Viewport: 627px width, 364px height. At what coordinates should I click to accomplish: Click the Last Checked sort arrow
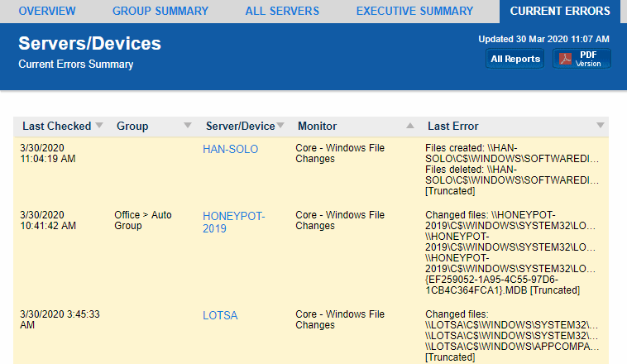(99, 126)
